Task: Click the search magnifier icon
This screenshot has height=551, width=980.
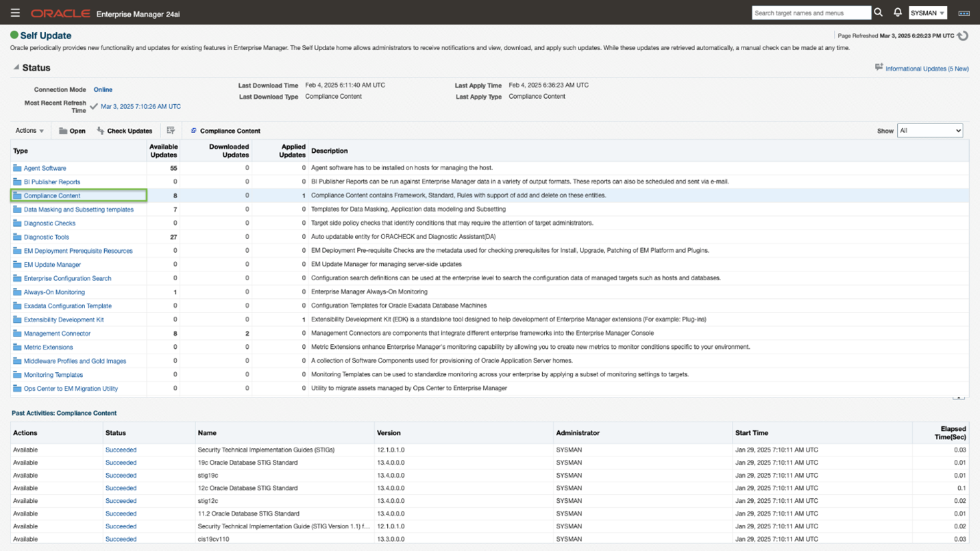Action: point(878,12)
